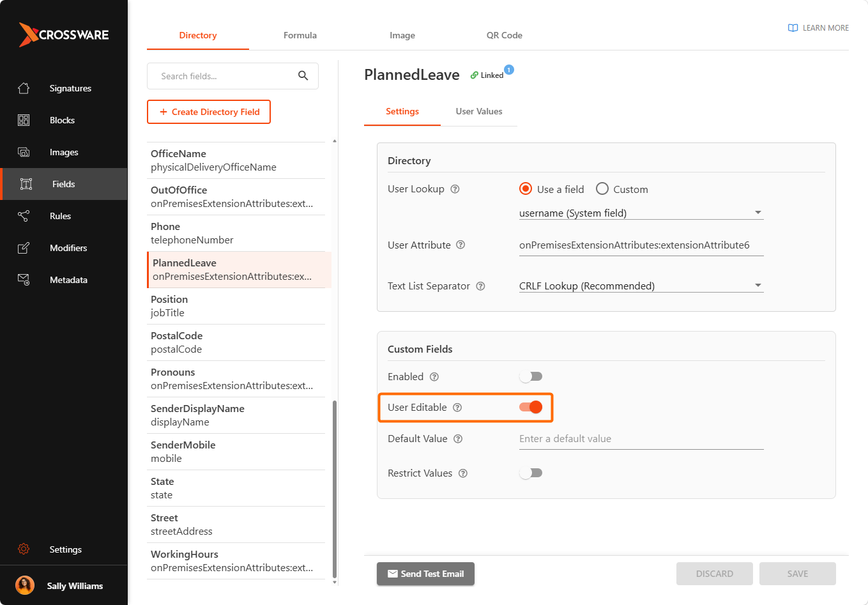This screenshot has height=605, width=868.
Task: Open the Text List Separator dropdown
Action: coord(641,286)
